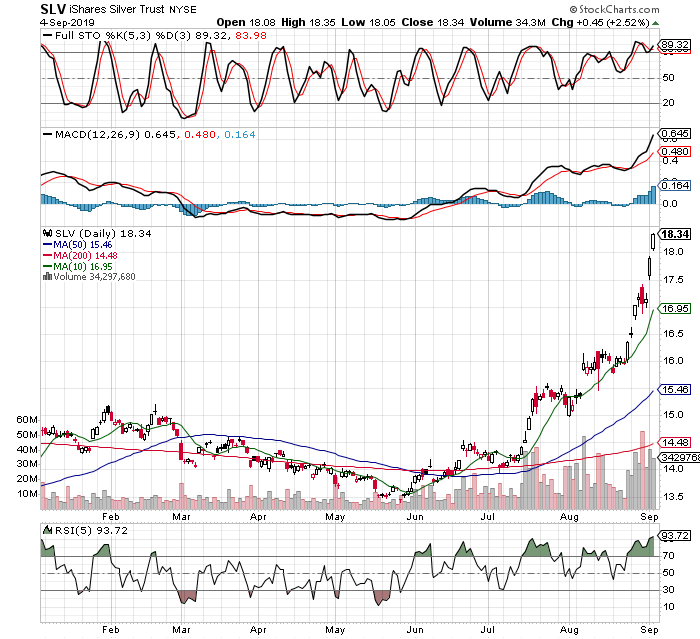Click the MA(10) 16.95 legend entry
This screenshot has height=639, width=700.
tap(78, 267)
